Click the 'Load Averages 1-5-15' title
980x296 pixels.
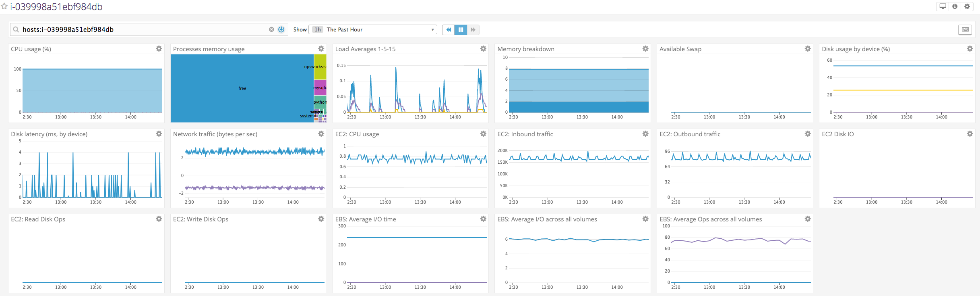pos(365,49)
